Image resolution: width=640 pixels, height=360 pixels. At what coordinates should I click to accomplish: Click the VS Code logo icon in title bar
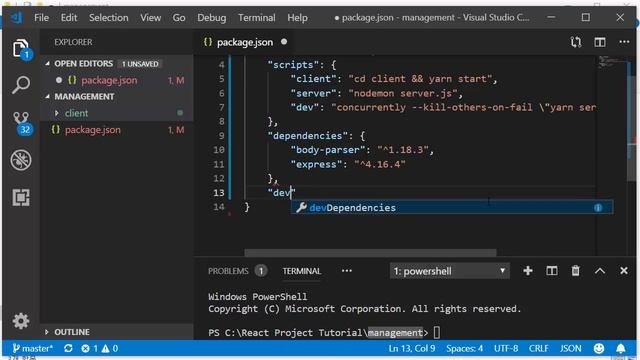click(x=17, y=18)
